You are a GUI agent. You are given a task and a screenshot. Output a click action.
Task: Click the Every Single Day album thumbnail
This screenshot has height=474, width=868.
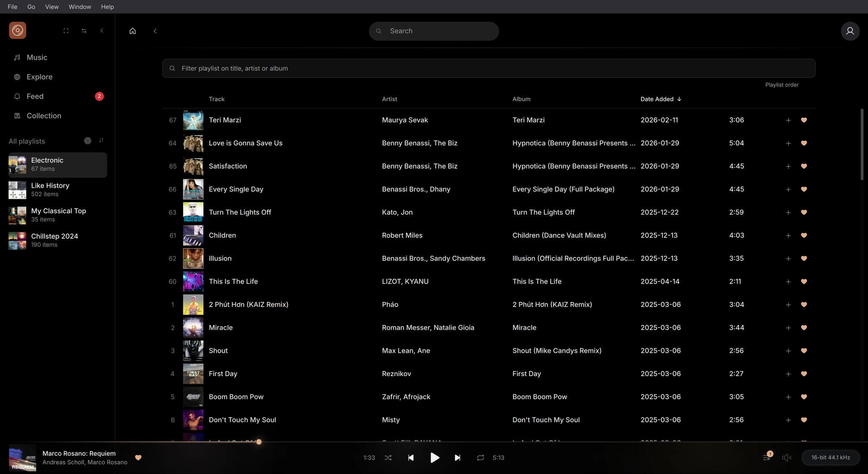[x=193, y=189]
